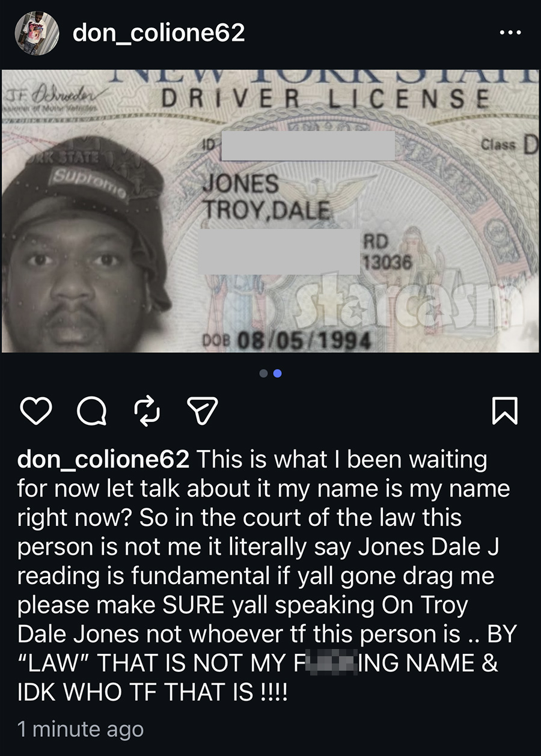The image size is (541, 756).
Task: Open the three-dot more options menu
Action: point(510,32)
